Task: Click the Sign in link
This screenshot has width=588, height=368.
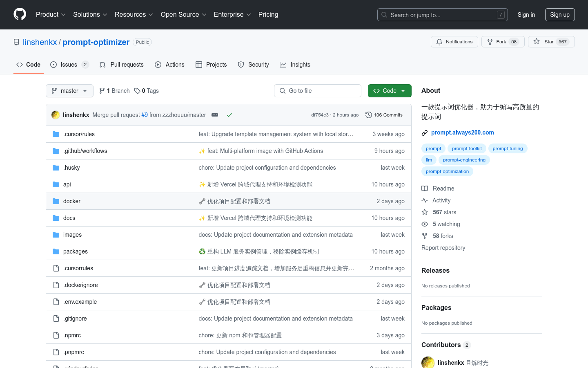Action: click(x=526, y=15)
